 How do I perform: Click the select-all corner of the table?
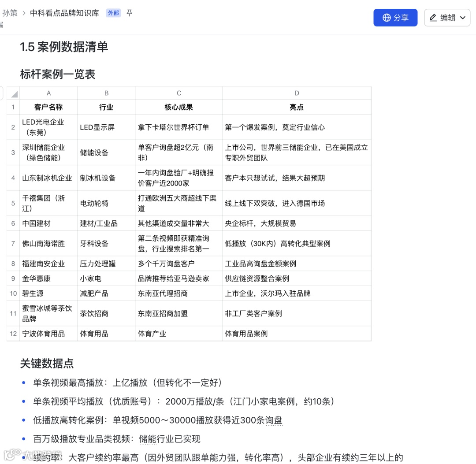(x=13, y=93)
